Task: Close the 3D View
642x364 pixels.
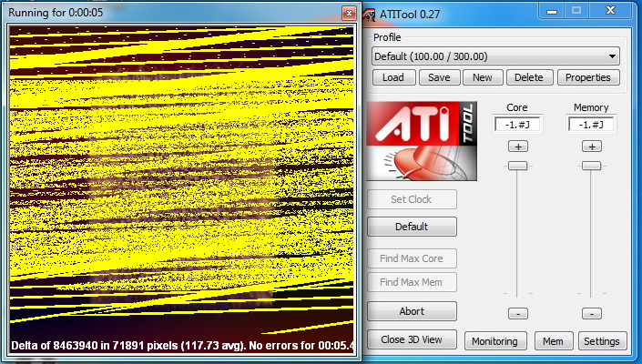Action: pyautogui.click(x=412, y=339)
